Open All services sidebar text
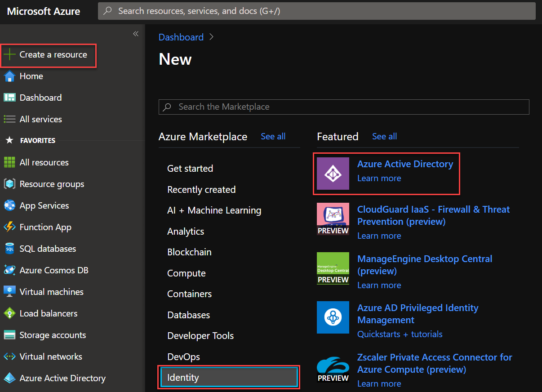This screenshot has width=542, height=392. tap(41, 119)
